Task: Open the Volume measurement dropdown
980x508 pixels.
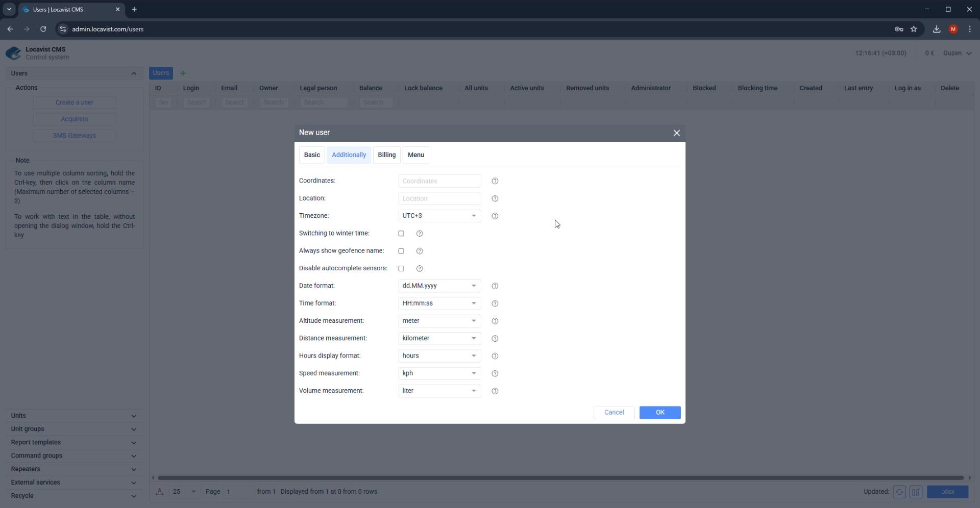Action: point(439,391)
